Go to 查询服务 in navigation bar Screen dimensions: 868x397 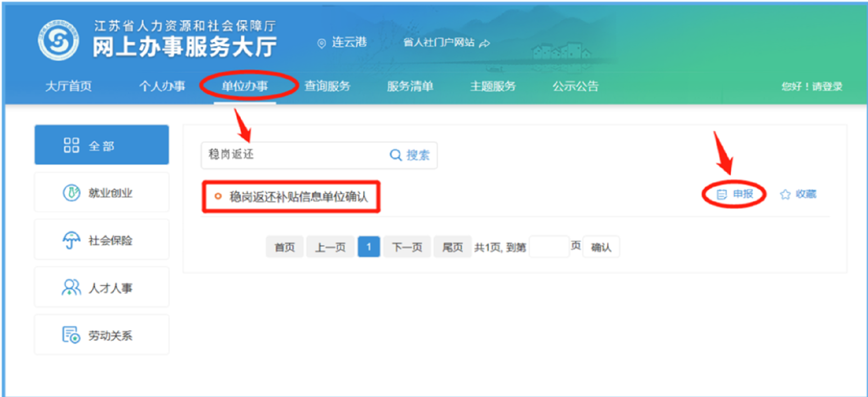327,86
